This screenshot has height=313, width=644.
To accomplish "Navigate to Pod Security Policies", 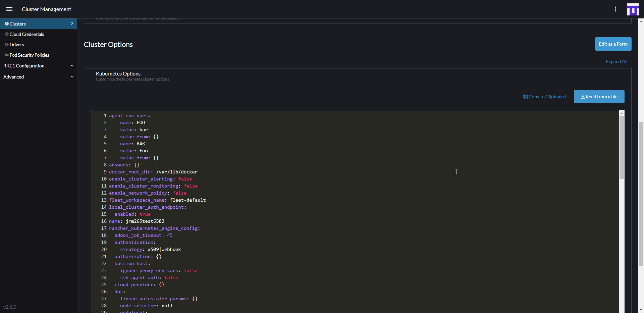I will 30,55.
